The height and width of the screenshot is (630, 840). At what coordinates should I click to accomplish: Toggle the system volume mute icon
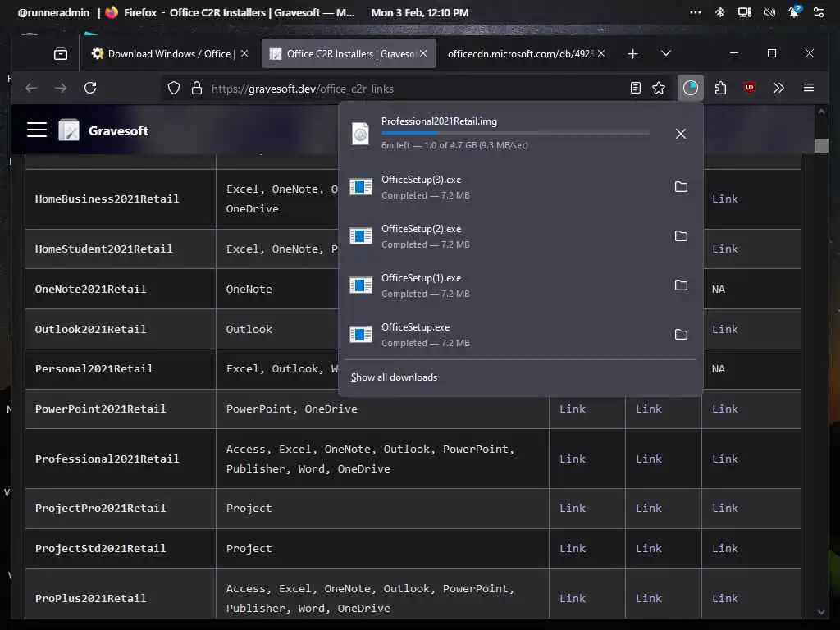[769, 12]
